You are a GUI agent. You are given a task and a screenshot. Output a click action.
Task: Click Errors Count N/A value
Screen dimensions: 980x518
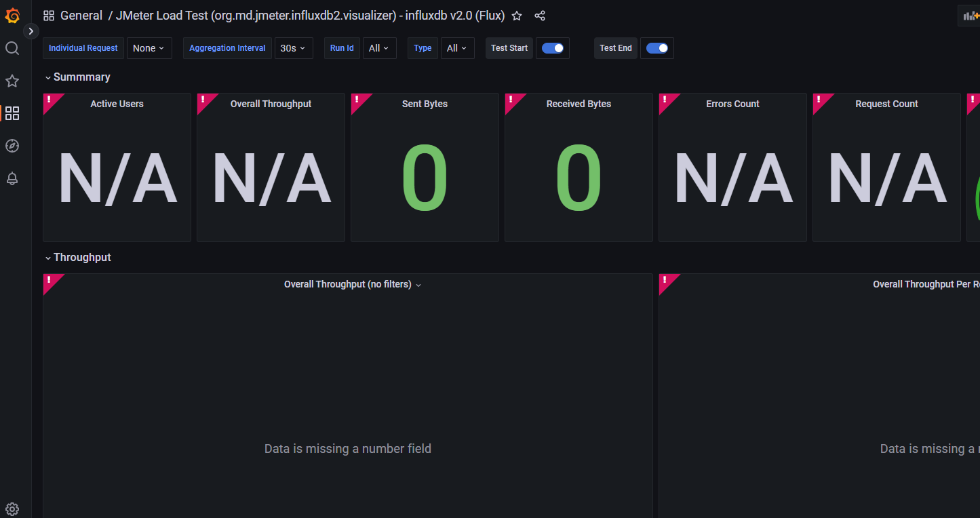(732, 179)
